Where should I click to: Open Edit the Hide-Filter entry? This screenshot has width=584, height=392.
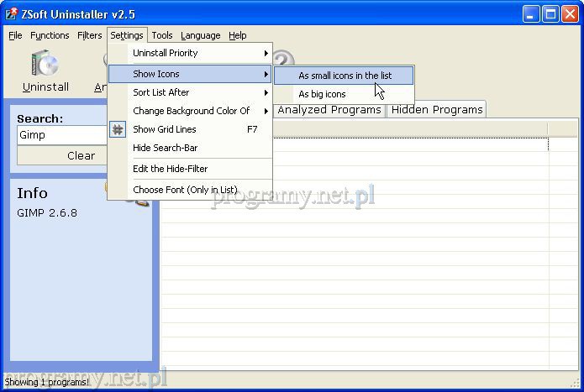[170, 169]
